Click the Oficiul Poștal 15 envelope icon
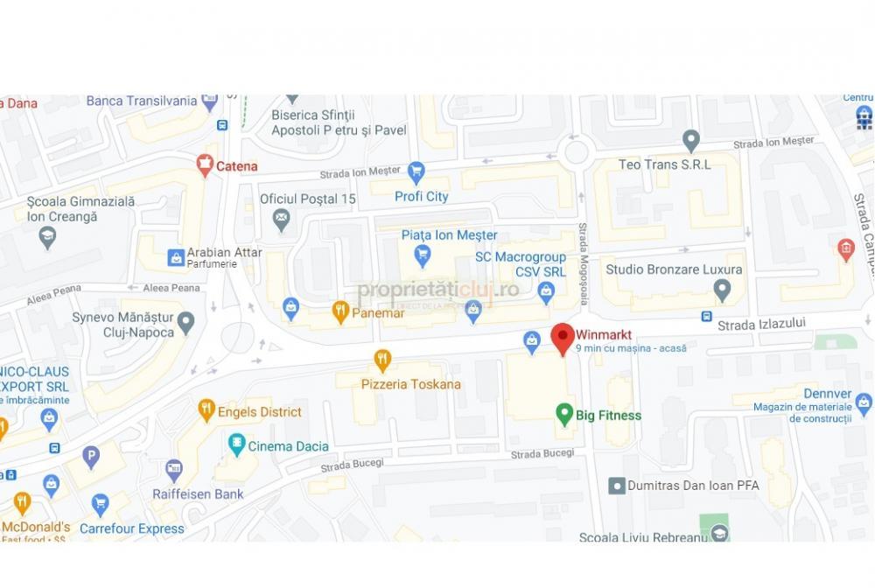This screenshot has width=875, height=588. point(281,220)
